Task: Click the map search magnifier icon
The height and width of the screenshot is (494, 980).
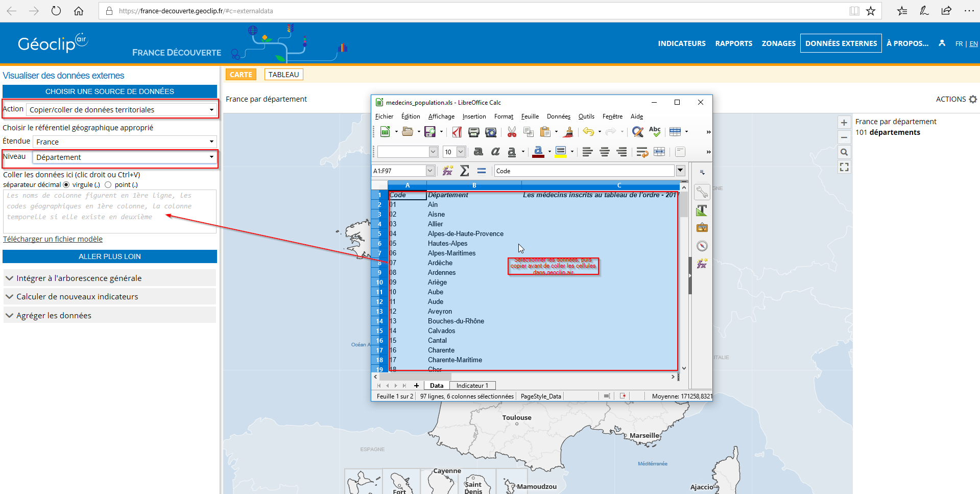Action: click(x=844, y=152)
